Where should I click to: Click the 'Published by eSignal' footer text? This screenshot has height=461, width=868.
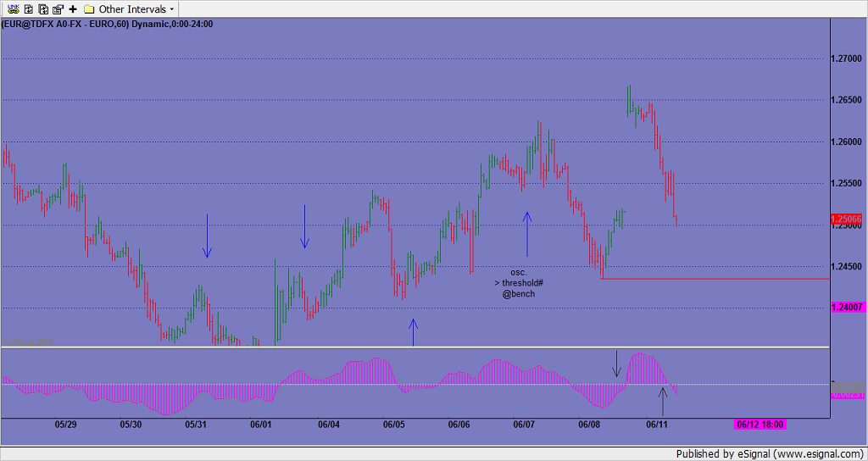pos(770,454)
